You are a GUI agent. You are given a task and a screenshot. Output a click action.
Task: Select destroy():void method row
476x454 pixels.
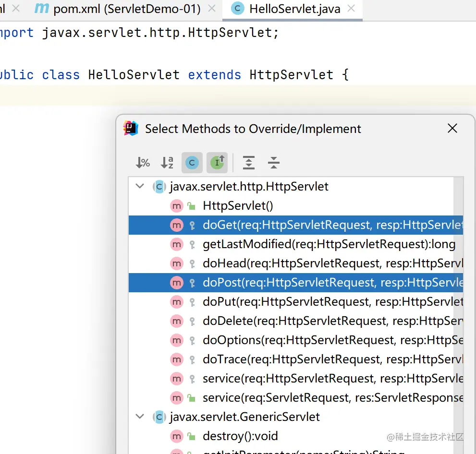click(x=296, y=436)
